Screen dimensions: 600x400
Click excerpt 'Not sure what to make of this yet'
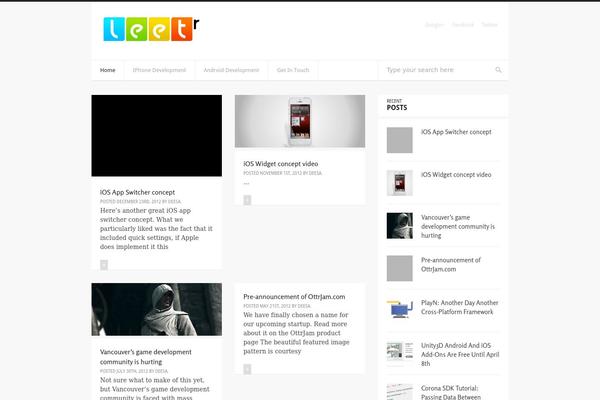(155, 388)
